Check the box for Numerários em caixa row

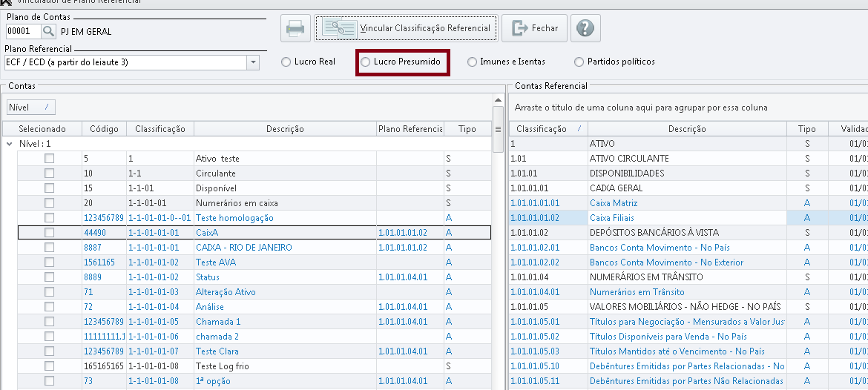(x=49, y=203)
